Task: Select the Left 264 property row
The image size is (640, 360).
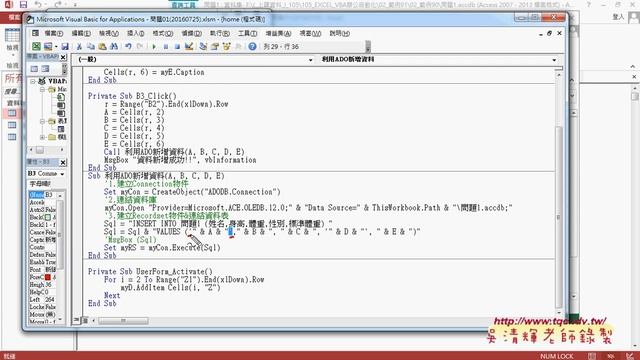Action: pos(43,300)
